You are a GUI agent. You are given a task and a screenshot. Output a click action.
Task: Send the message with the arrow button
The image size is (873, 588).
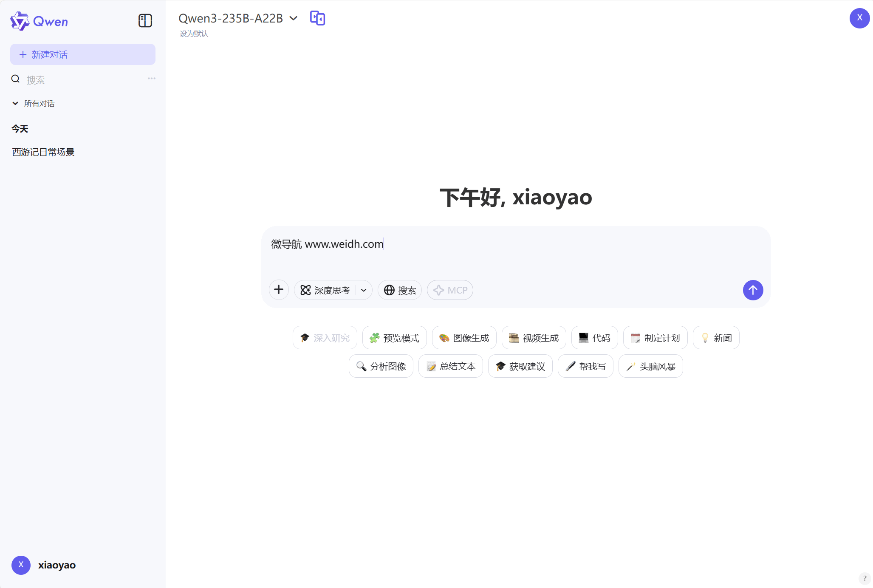click(x=753, y=290)
